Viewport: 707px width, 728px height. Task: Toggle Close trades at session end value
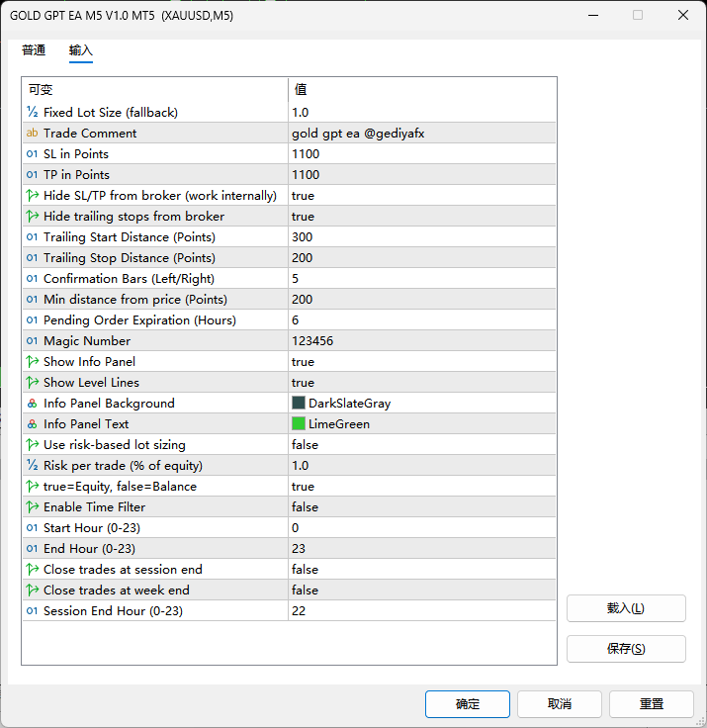point(422,569)
